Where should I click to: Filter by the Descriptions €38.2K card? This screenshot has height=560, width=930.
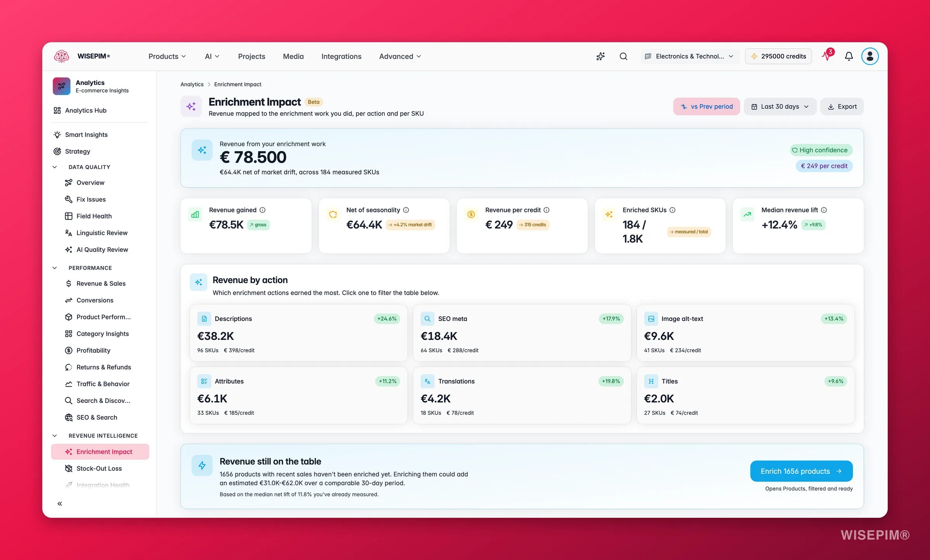point(298,333)
